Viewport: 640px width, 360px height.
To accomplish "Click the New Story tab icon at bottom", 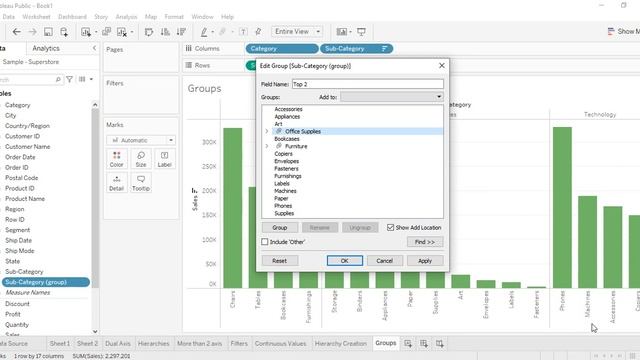I will click(440, 344).
